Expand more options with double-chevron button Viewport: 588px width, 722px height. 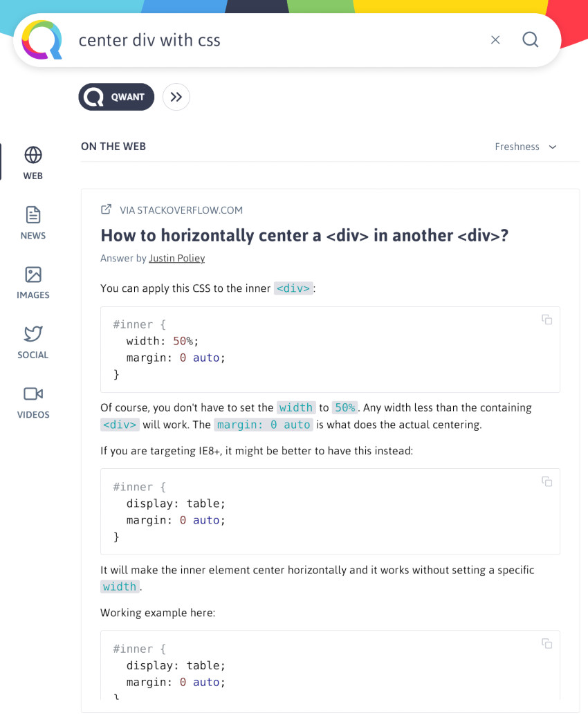pyautogui.click(x=176, y=97)
